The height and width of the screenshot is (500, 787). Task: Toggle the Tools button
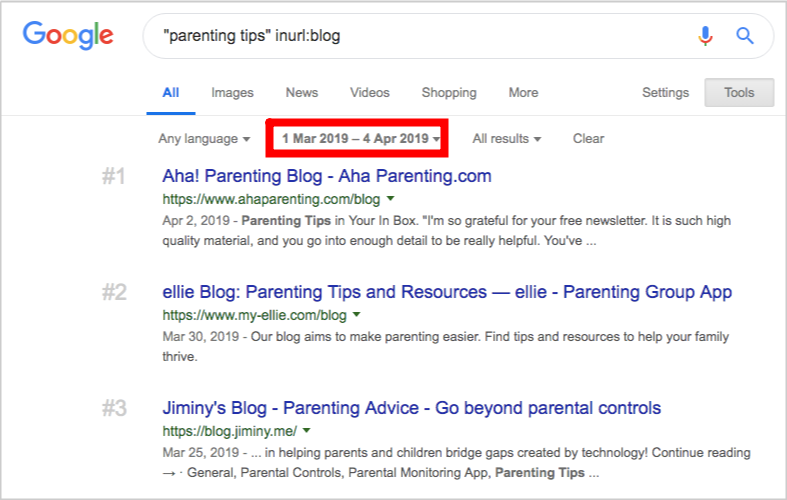tap(739, 92)
